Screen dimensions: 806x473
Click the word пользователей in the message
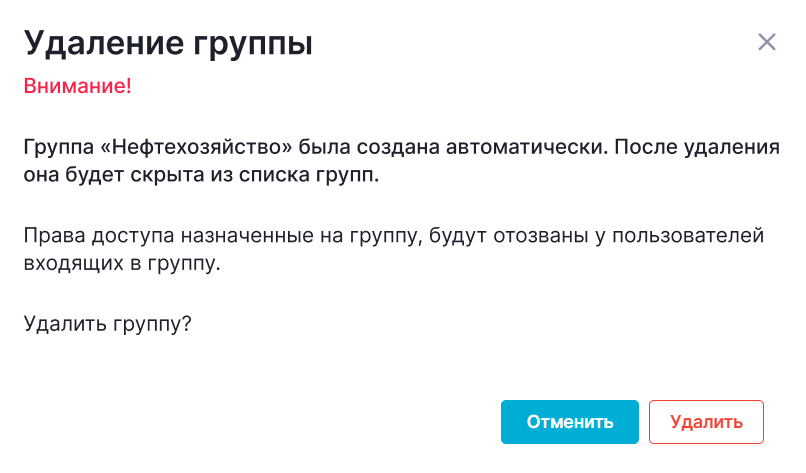pos(693,236)
